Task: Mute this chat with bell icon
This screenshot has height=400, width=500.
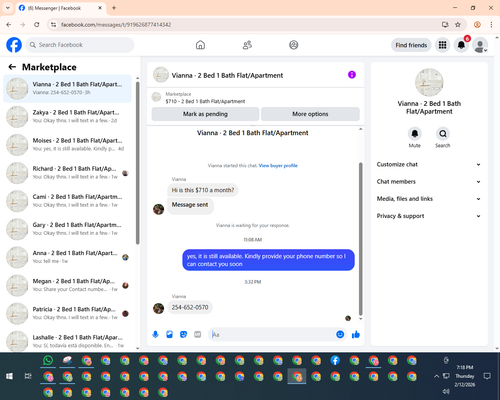Action: pos(415,134)
